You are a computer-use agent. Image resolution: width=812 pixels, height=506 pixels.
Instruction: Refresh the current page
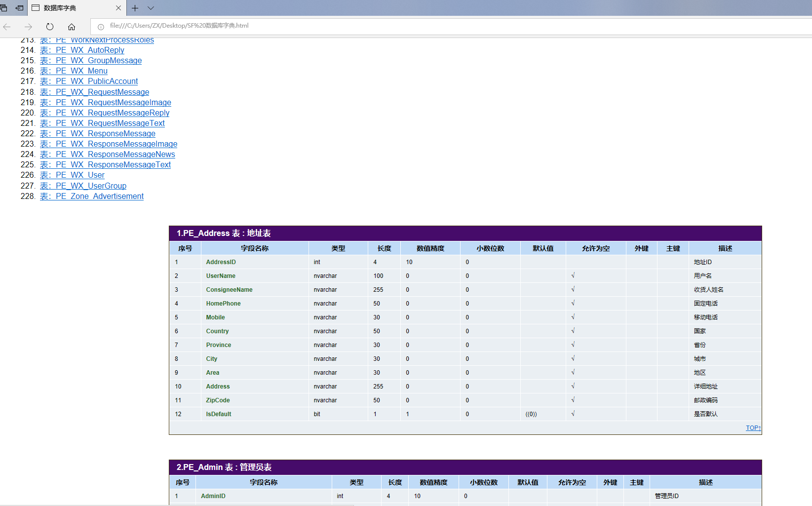[x=50, y=27]
